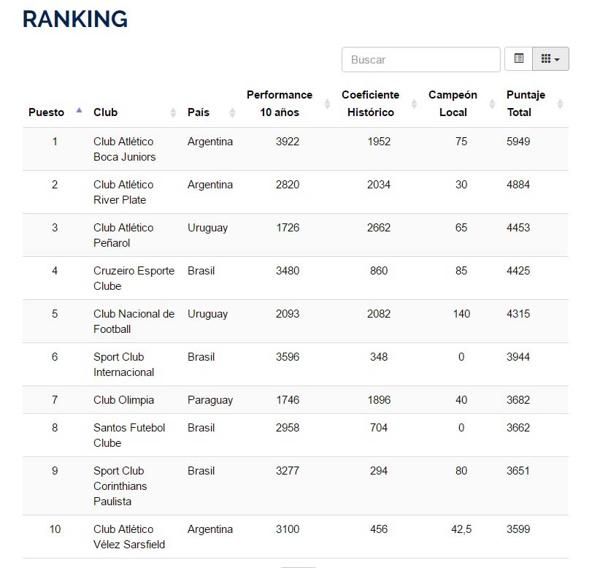Select the Santos Futebol Clube row
This screenshot has height=568, width=600.
pyautogui.click(x=129, y=435)
